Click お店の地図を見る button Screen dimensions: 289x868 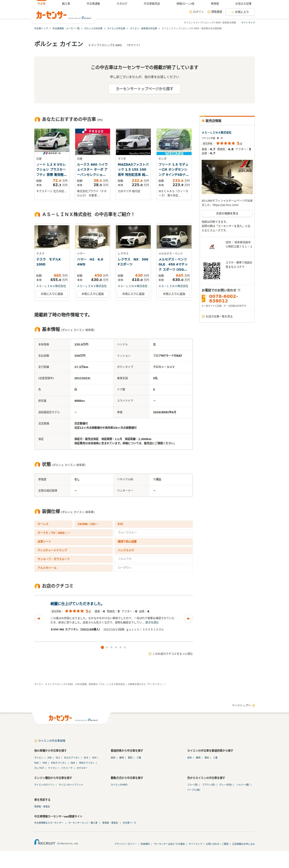coord(227,214)
